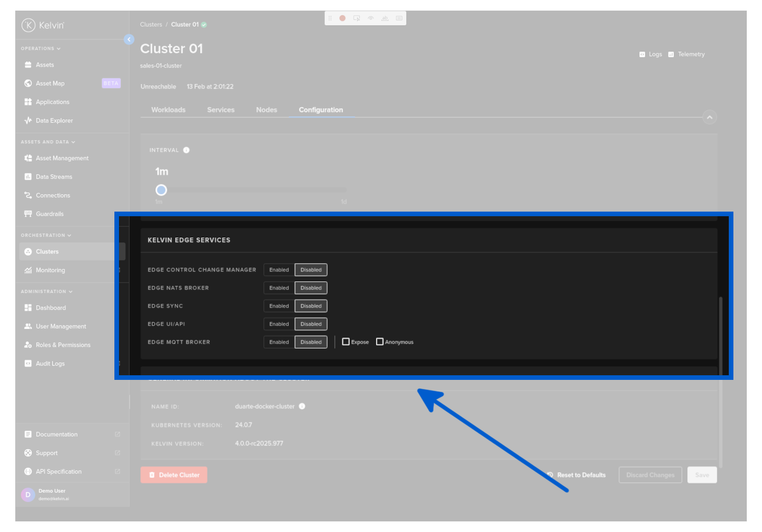Switch to the Nodes tab
The height and width of the screenshot is (532, 762).
[267, 110]
